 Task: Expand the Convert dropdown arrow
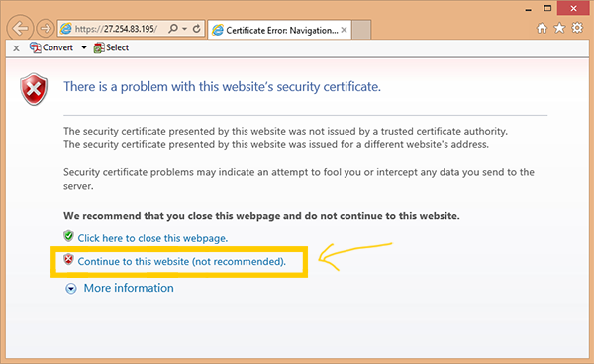84,47
